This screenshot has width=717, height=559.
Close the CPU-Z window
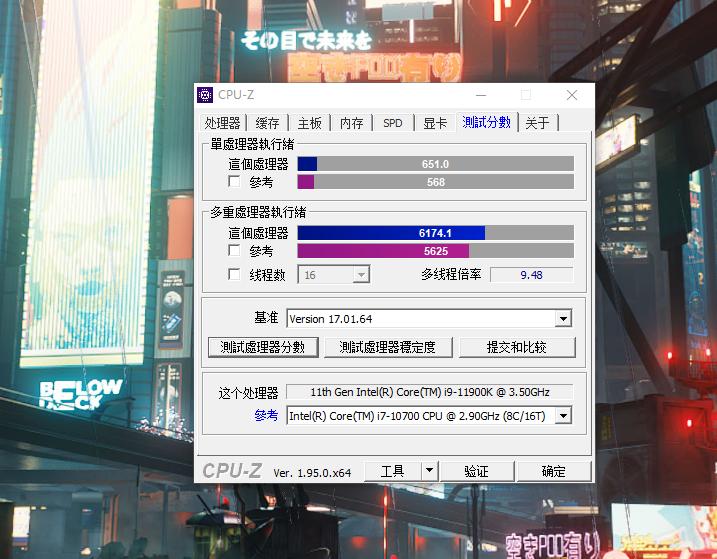tap(572, 95)
